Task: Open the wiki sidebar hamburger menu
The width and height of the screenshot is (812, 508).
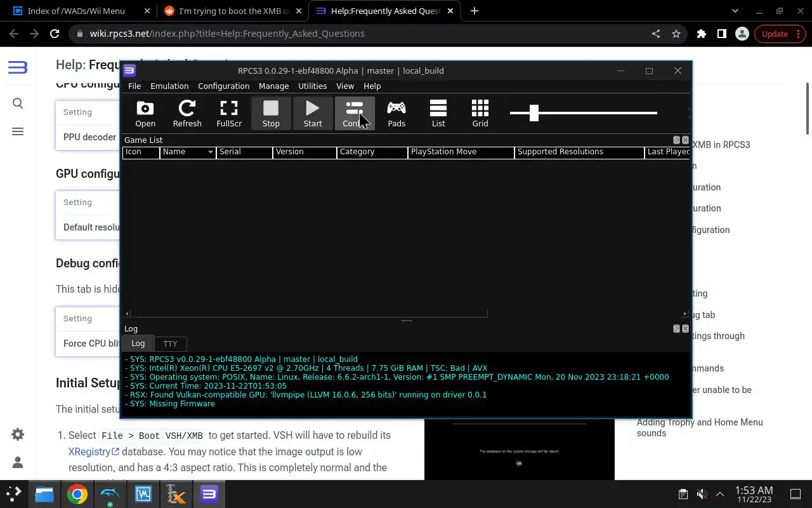Action: 18,131
